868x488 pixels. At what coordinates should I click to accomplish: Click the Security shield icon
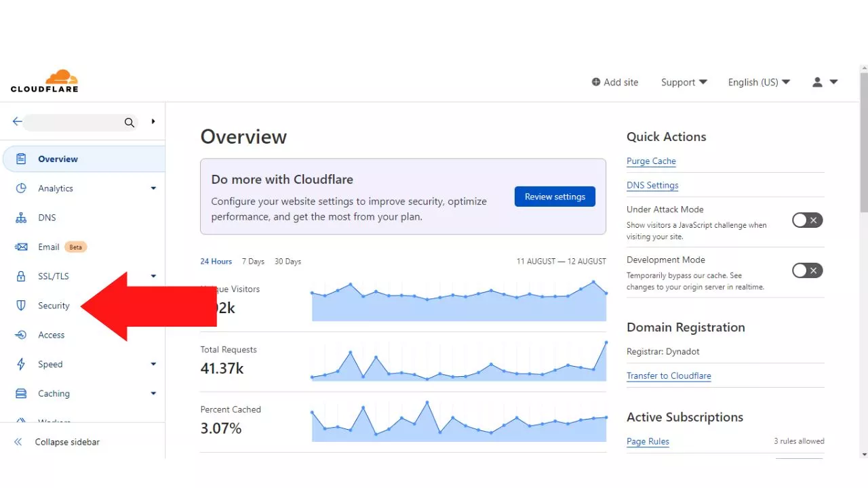pyautogui.click(x=21, y=306)
